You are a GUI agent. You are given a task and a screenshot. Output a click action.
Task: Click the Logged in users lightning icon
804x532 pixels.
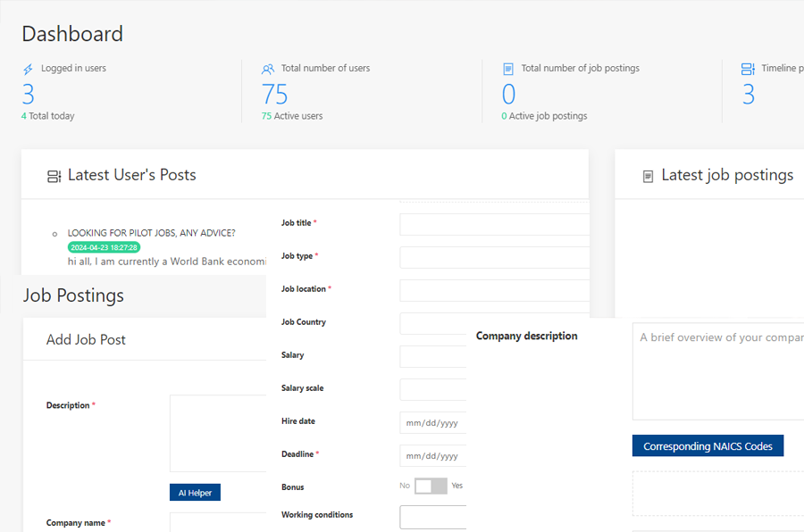tap(28, 69)
